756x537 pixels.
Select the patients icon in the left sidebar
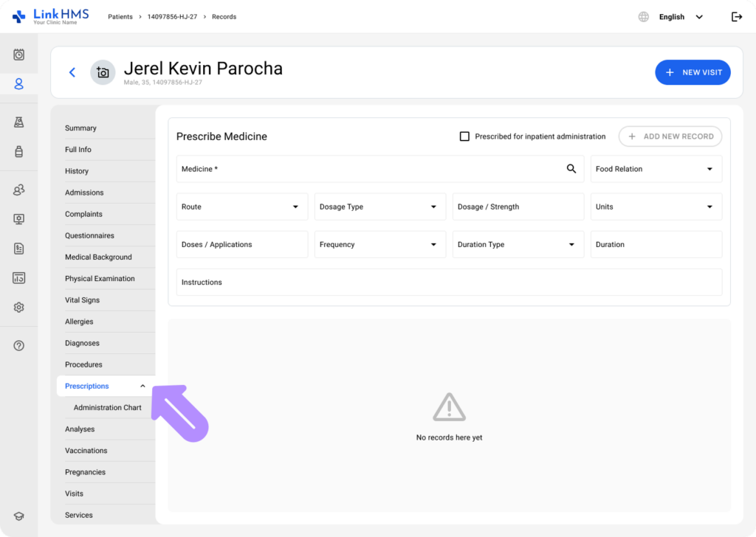[18, 83]
